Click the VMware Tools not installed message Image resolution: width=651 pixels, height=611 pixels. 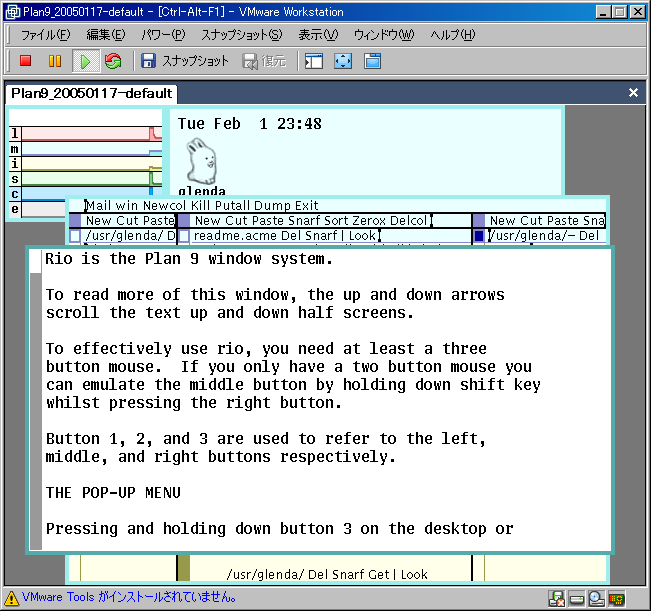click(x=129, y=597)
